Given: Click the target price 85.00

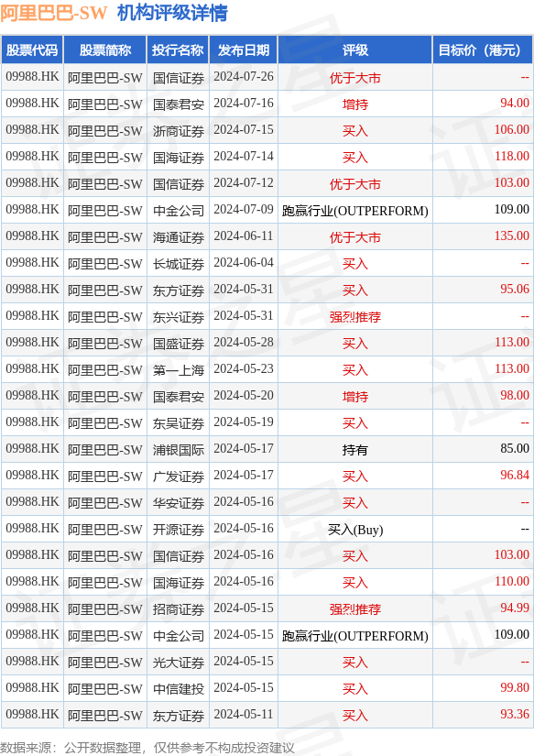Looking at the screenshot, I should tap(514, 448).
